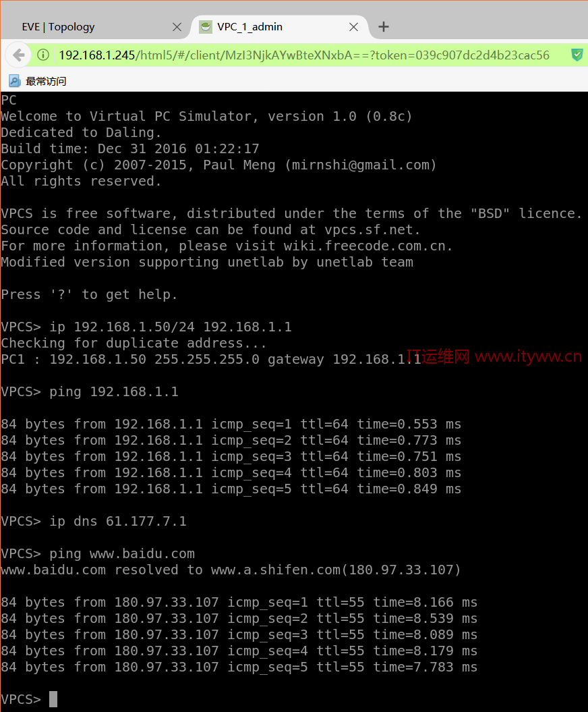This screenshot has width=588, height=712.
Task: Click the 'Build time: Dec 31 2016' line
Action: (130, 149)
